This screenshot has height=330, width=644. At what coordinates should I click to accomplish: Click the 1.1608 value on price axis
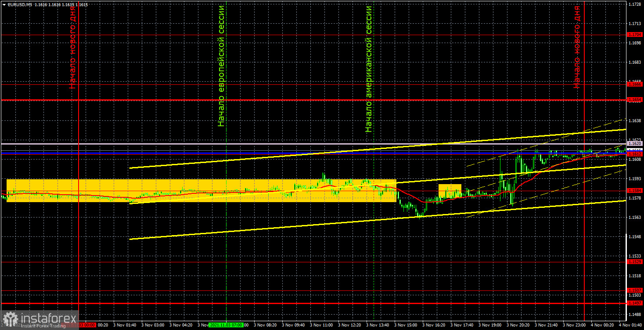coord(635,159)
